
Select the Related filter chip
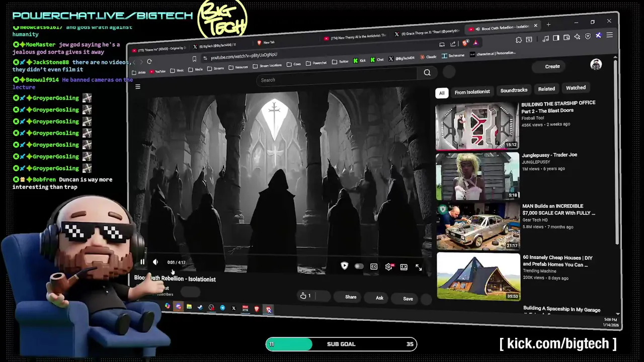tap(546, 89)
